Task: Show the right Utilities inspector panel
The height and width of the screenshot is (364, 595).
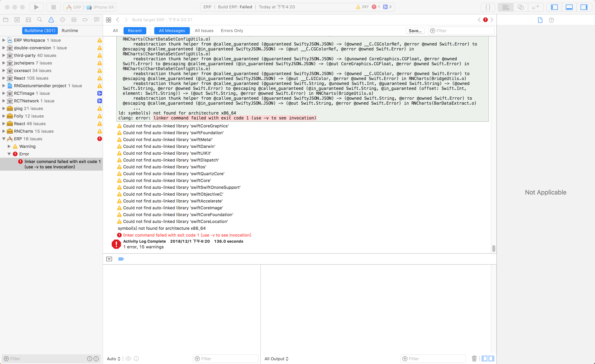Action: point(585,7)
